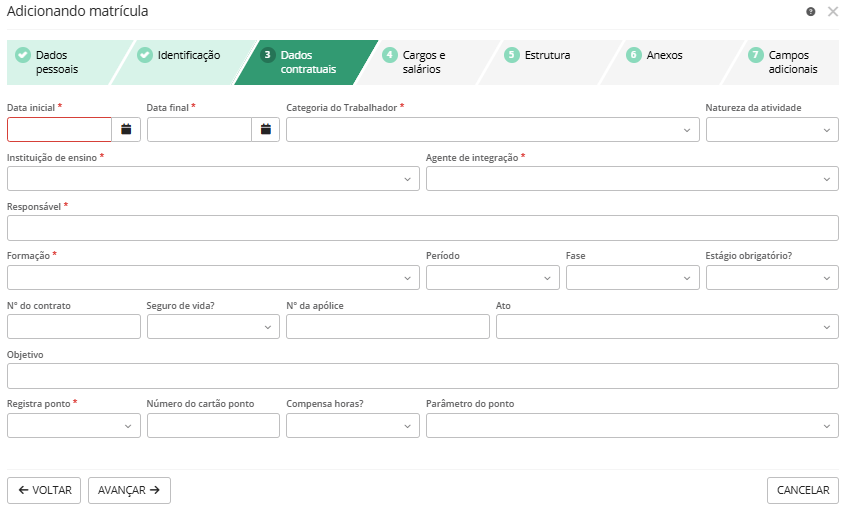
Task: Click the VOLTAR button
Action: click(44, 490)
